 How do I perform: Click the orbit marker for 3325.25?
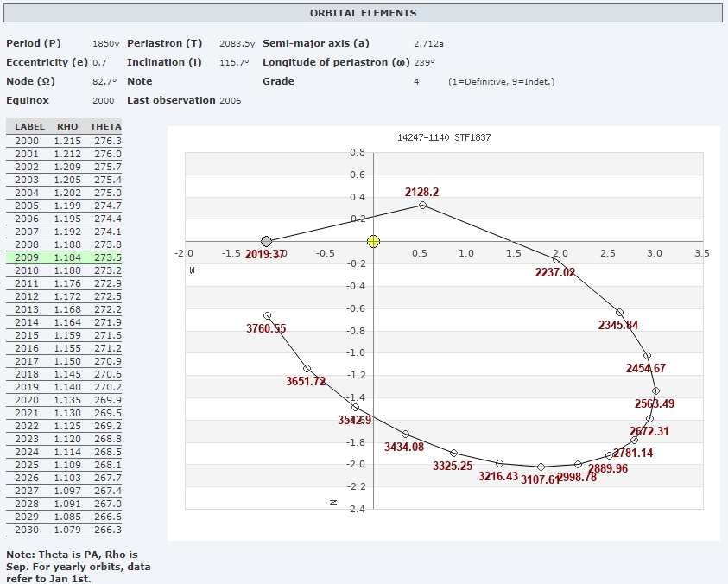[x=453, y=453]
